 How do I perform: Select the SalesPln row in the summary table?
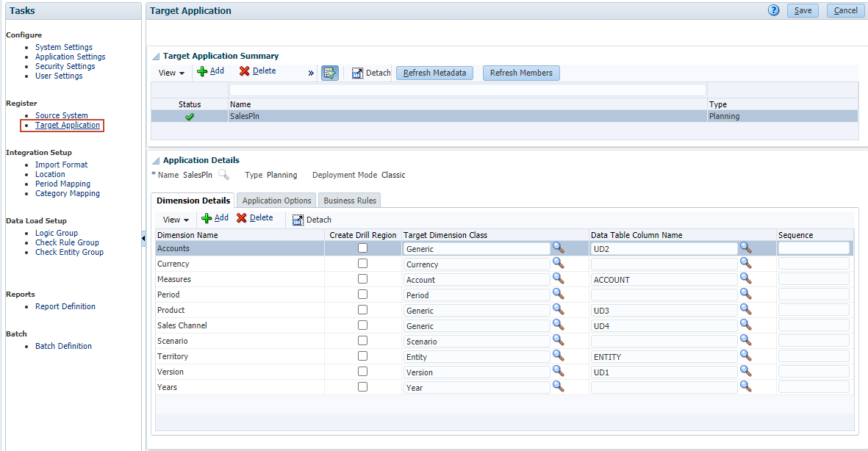(x=504, y=116)
